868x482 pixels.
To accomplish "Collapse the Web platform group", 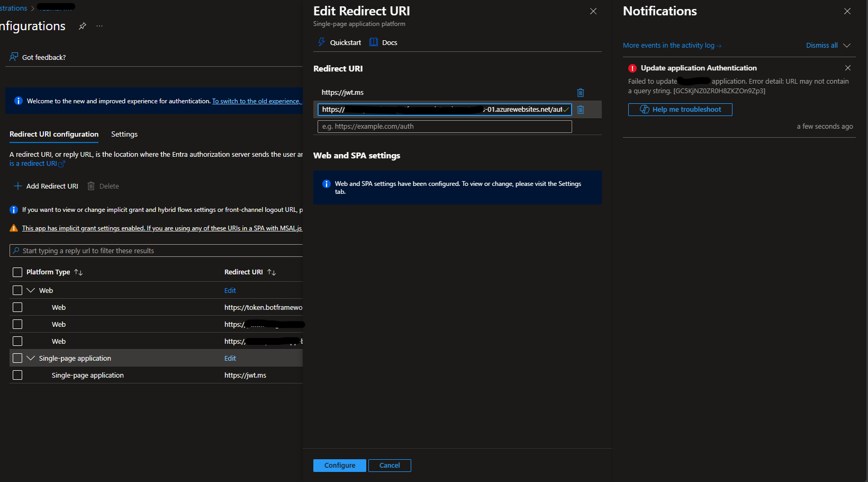I will (31, 290).
